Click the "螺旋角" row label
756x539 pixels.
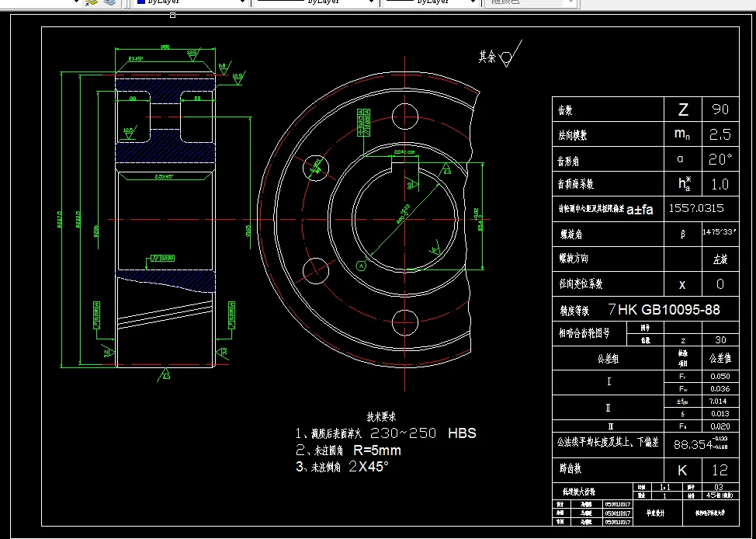571,235
